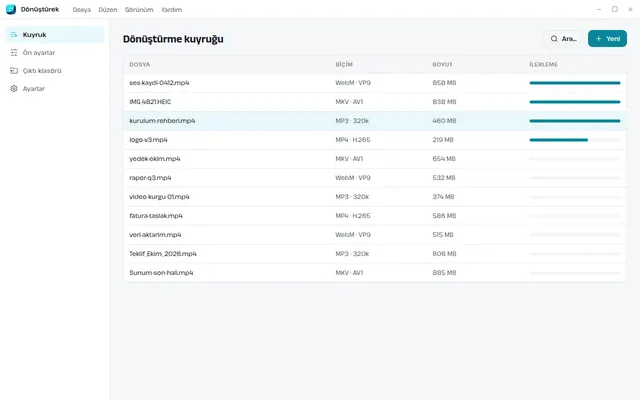The image size is (640, 400).
Task: Open the Ön ayarlar section
Action: pos(55,53)
